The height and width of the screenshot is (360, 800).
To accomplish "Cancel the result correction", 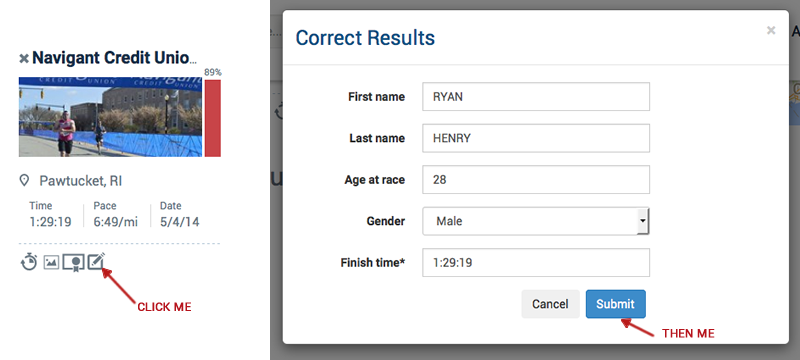I will coord(550,304).
